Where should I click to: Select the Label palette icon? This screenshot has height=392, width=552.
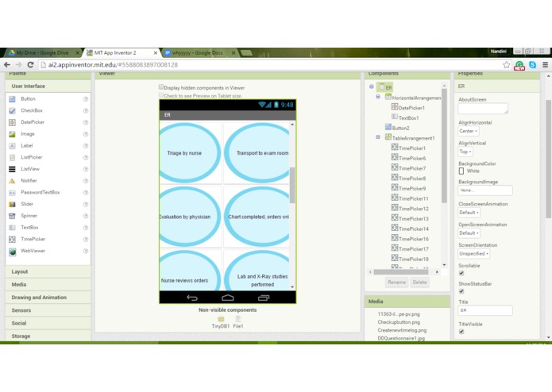[12, 145]
